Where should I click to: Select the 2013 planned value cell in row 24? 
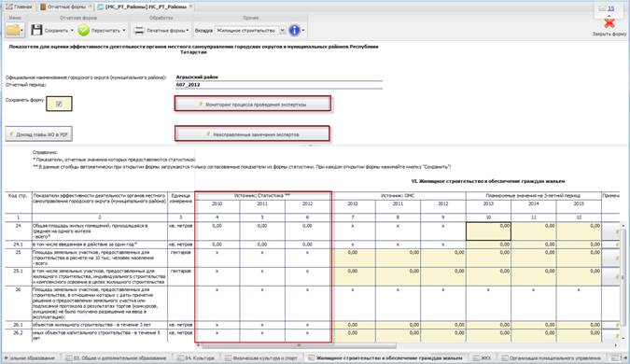488,231
